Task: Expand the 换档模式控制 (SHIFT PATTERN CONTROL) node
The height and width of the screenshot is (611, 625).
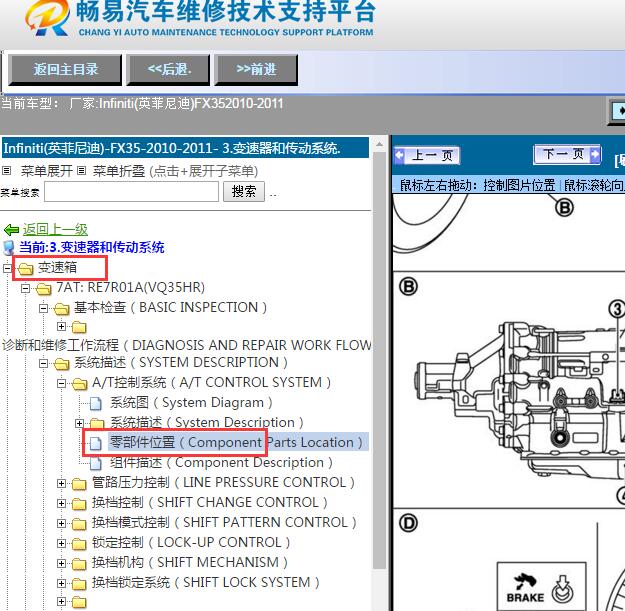Action: tap(61, 523)
